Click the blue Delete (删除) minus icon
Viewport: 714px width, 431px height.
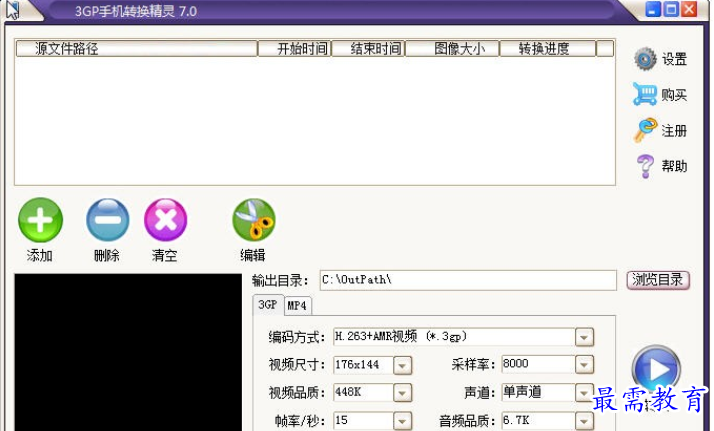tap(107, 220)
